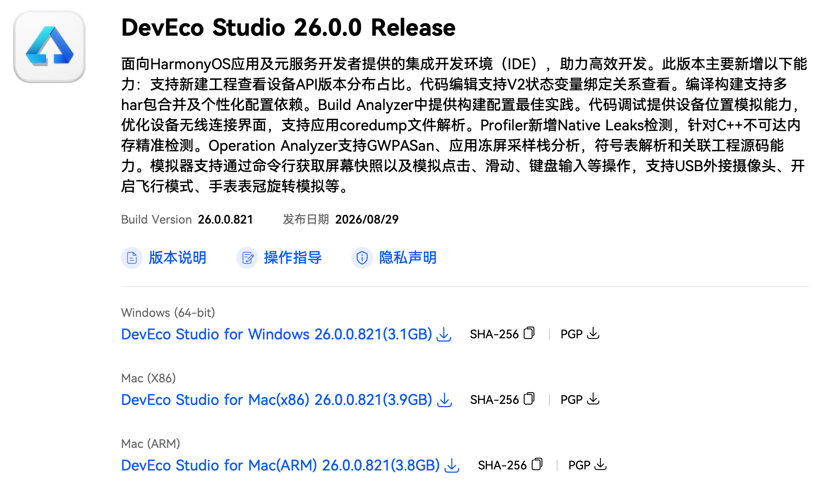Viewport: 830px width, 504px height.
Task: Click the edit icon beside 操作指导
Action: click(247, 258)
